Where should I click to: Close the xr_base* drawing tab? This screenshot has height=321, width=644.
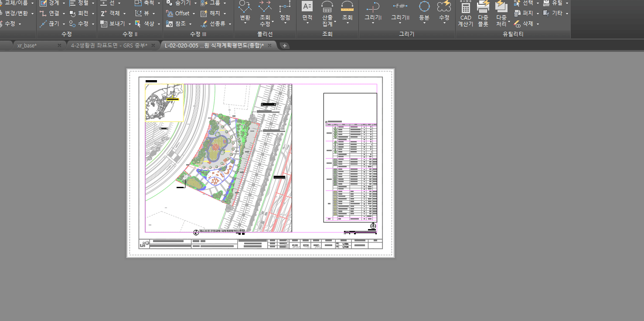pyautogui.click(x=59, y=45)
